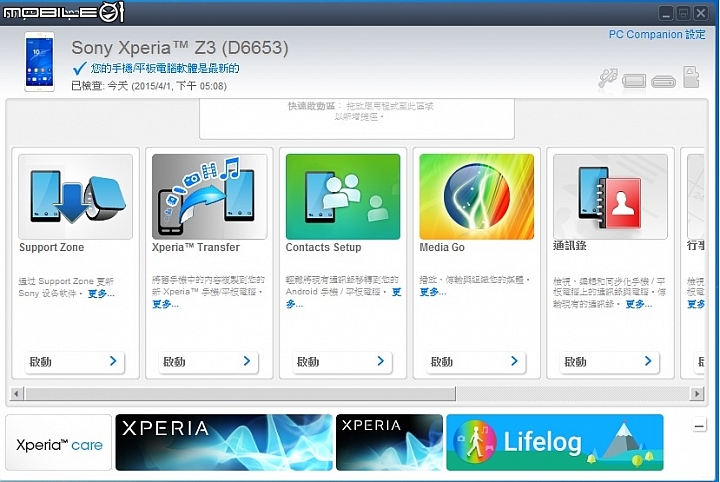
Task: Launch Contacts Setup with 啟動 button
Action: pyautogui.click(x=342, y=362)
